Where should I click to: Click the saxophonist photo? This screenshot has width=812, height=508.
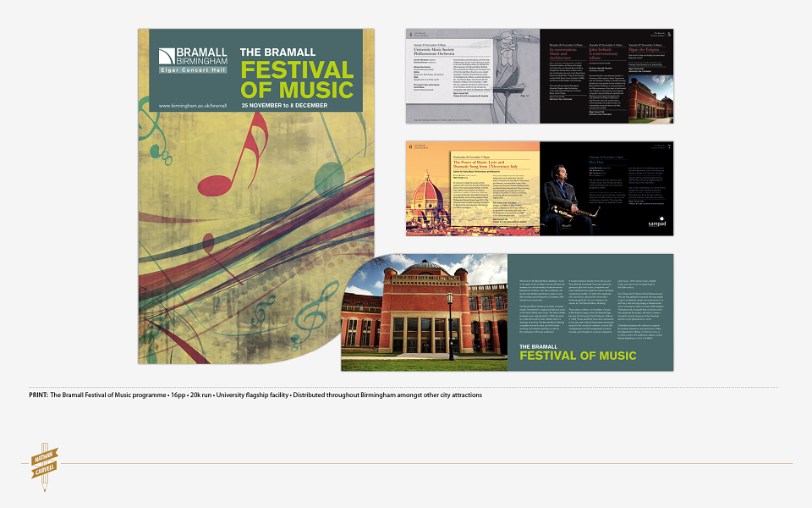[566, 198]
